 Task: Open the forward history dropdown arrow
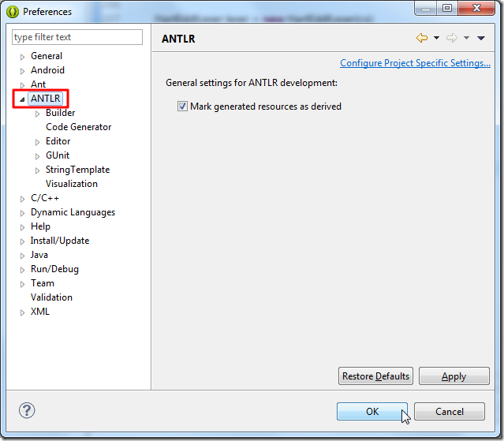pyautogui.click(x=466, y=38)
